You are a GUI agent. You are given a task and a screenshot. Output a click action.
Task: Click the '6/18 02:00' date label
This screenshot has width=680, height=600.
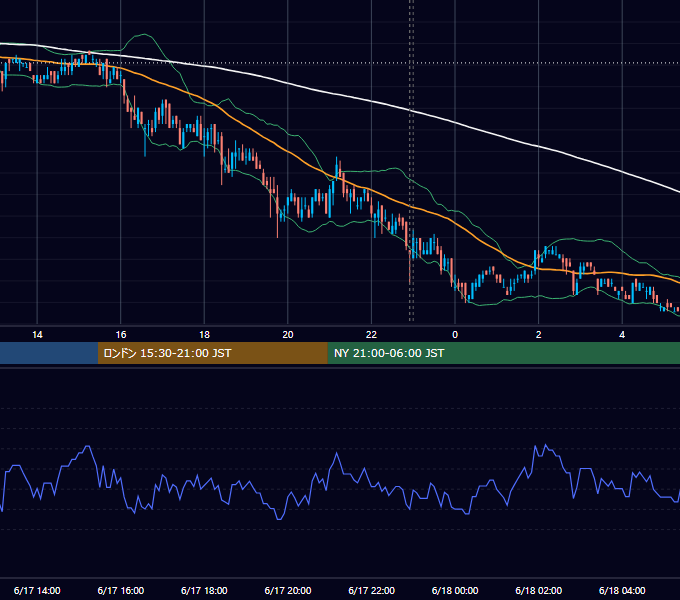click(539, 590)
